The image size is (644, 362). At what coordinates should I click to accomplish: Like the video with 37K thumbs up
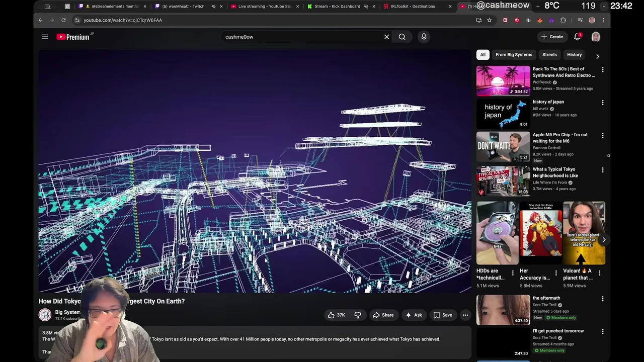point(337,315)
